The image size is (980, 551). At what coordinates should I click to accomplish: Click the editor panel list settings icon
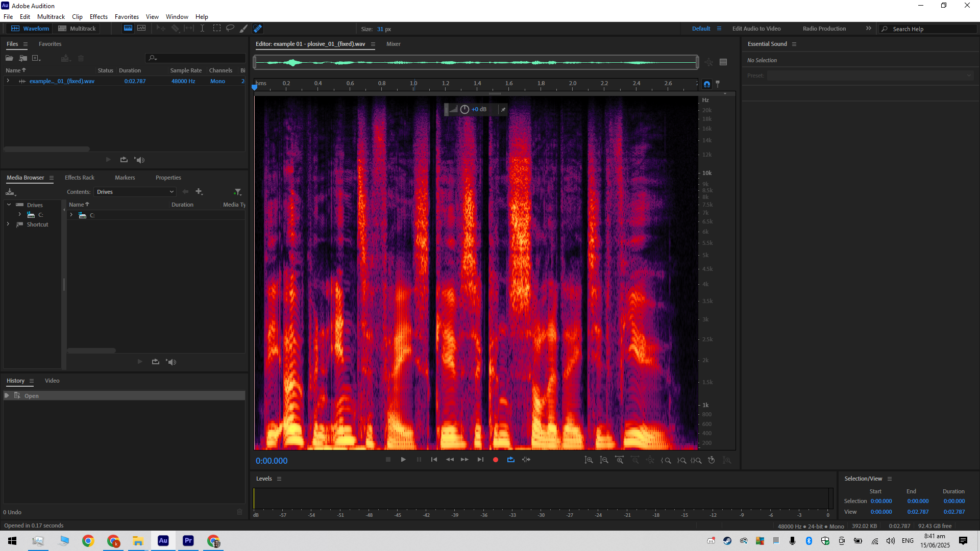click(x=723, y=62)
